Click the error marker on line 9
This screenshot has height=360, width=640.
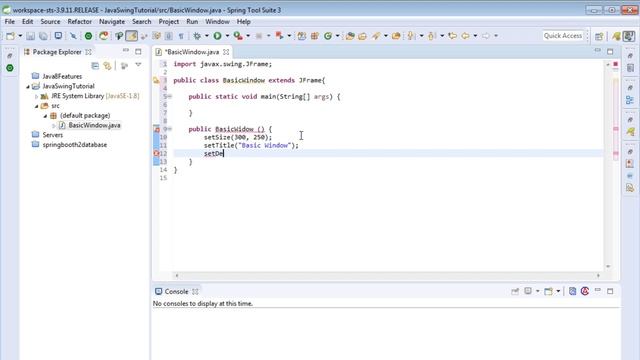coord(156,129)
